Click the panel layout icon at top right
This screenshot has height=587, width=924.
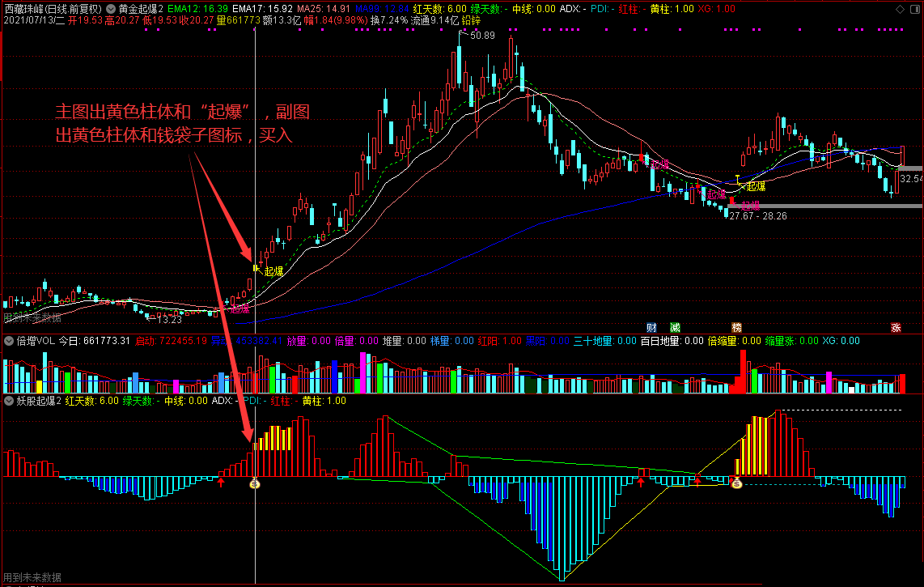(914, 9)
